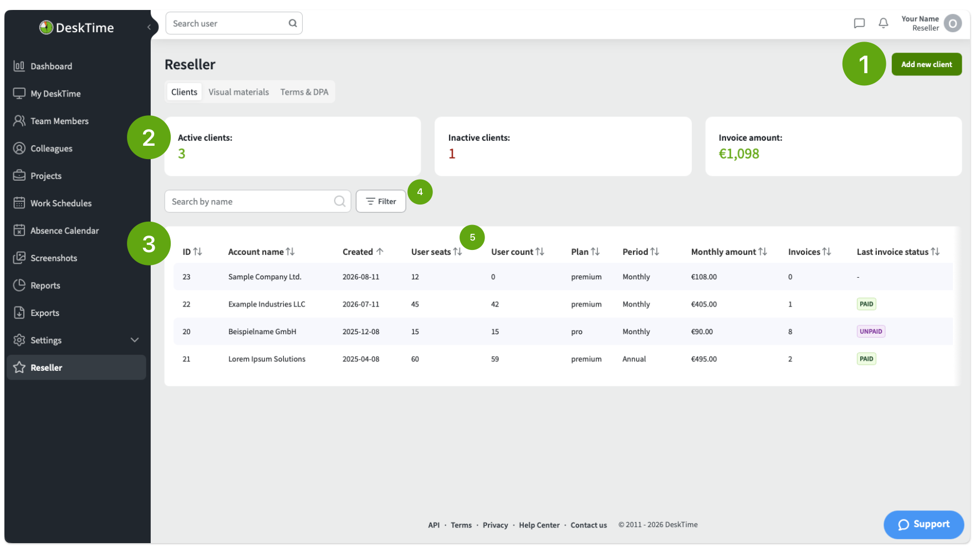
Task: Switch to Visual materials tab
Action: pyautogui.click(x=238, y=92)
